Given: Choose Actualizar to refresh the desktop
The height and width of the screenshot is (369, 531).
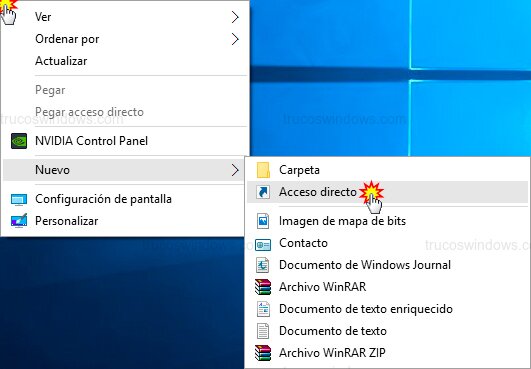Looking at the screenshot, I should point(125,61).
